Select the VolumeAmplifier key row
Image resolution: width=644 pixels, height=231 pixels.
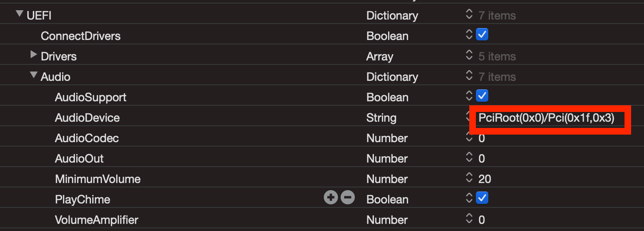pyautogui.click(x=96, y=220)
